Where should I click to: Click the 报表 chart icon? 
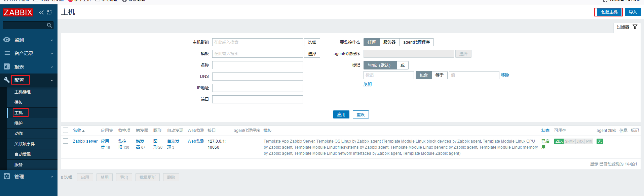click(x=7, y=66)
